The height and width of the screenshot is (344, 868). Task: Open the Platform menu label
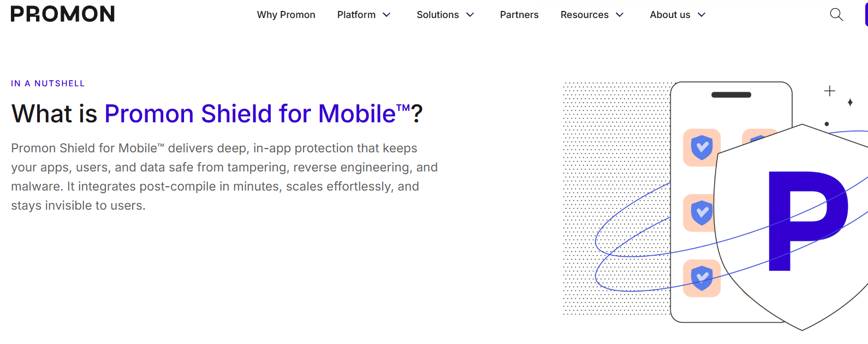pyautogui.click(x=356, y=15)
